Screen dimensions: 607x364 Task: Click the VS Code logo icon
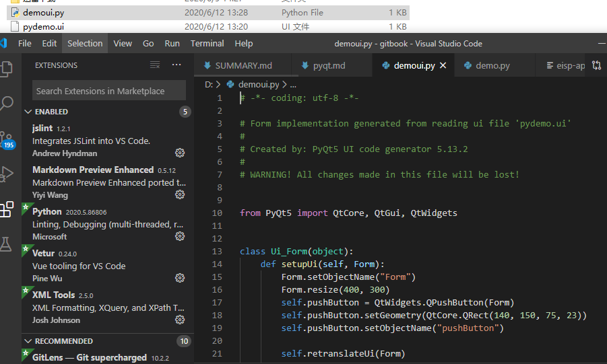pyautogui.click(x=4, y=43)
